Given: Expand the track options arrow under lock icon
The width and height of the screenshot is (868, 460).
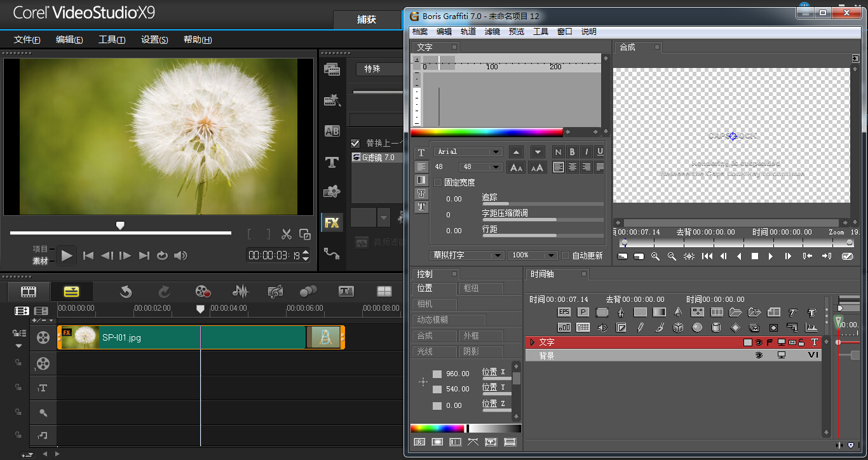Looking at the screenshot, I should pyautogui.click(x=18, y=346).
